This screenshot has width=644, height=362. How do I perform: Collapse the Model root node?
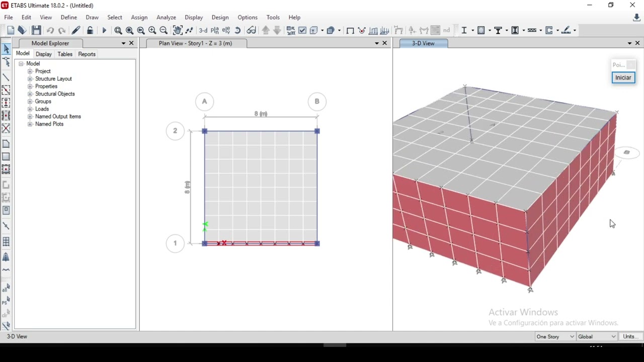coord(21,64)
